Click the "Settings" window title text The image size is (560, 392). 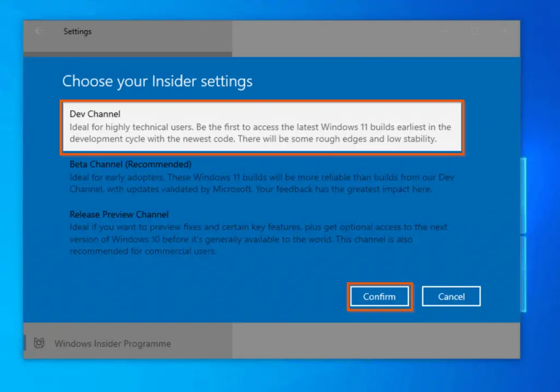(78, 31)
